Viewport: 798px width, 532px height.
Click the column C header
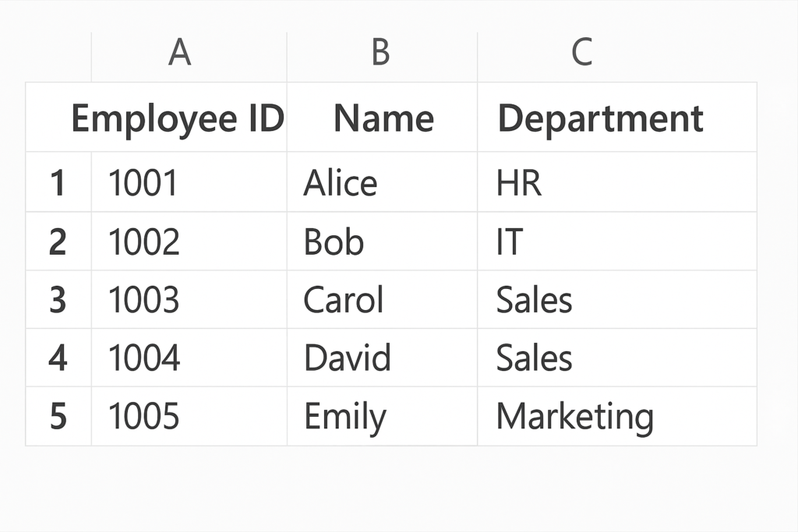coord(581,53)
